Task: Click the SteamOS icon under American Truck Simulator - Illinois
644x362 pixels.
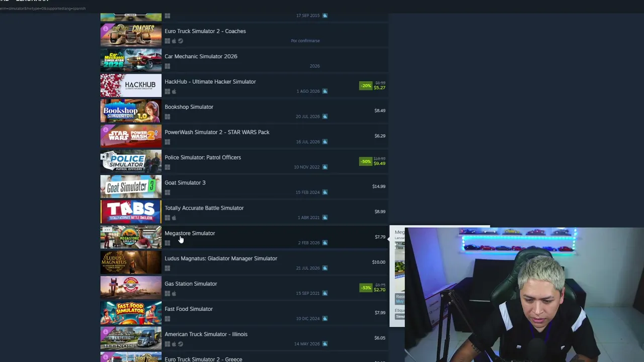Action: pos(181,344)
